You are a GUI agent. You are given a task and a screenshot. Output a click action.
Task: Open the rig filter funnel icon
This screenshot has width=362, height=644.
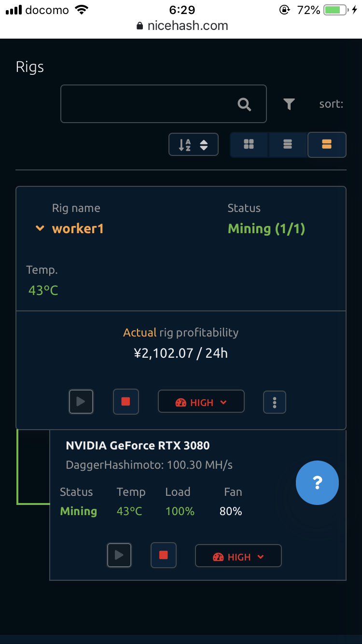coord(289,104)
